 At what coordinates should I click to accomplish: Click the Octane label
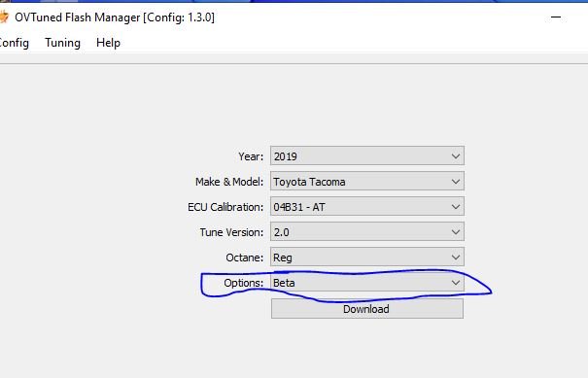tap(245, 258)
